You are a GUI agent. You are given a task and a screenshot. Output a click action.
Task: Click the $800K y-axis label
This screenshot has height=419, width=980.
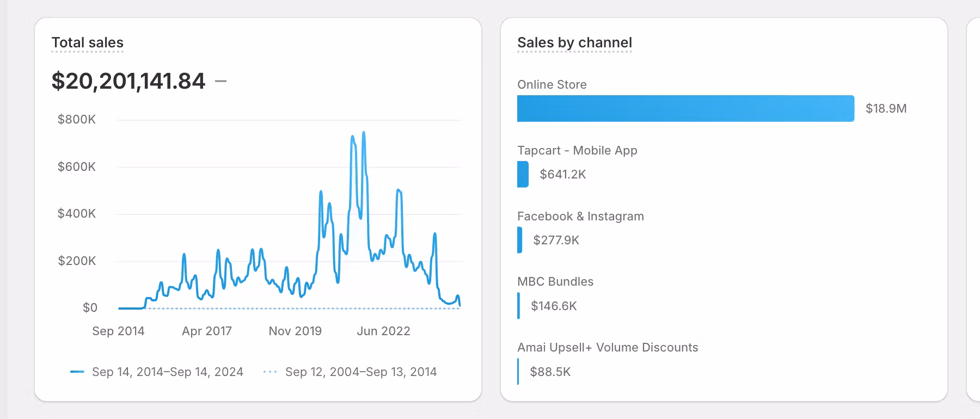77,120
